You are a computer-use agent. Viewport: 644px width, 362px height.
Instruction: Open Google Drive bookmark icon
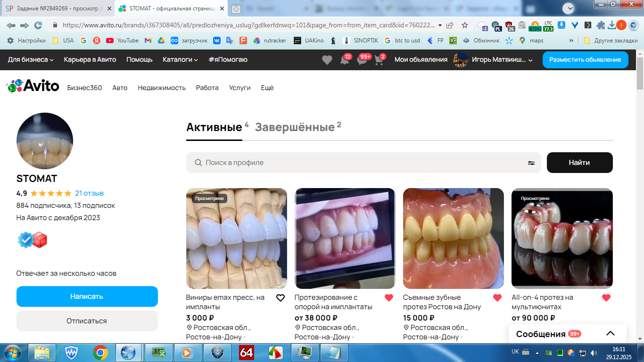(x=161, y=41)
